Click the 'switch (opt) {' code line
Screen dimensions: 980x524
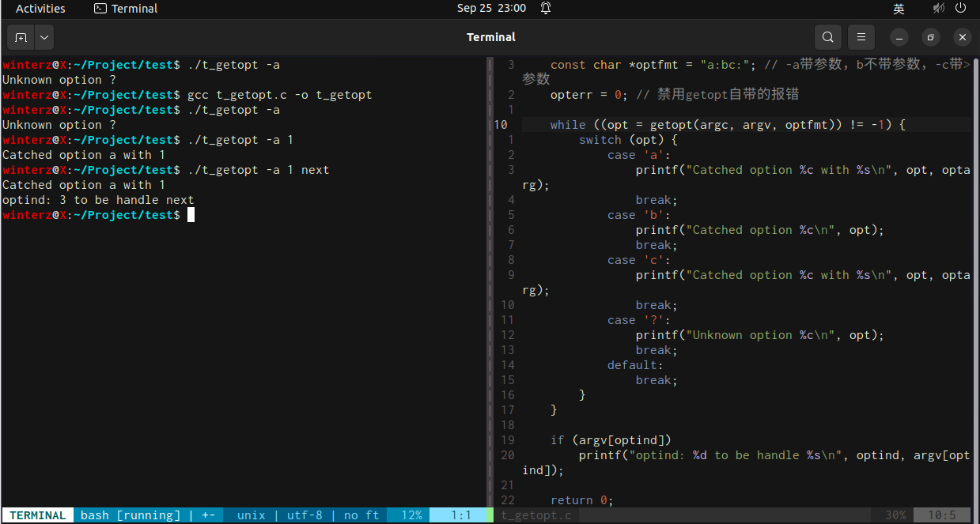(x=628, y=140)
